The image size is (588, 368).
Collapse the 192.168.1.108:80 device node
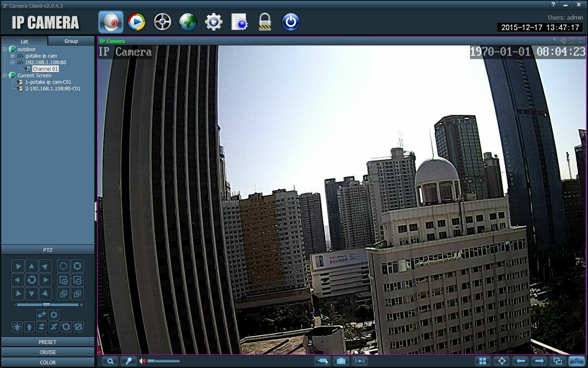(x=12, y=62)
